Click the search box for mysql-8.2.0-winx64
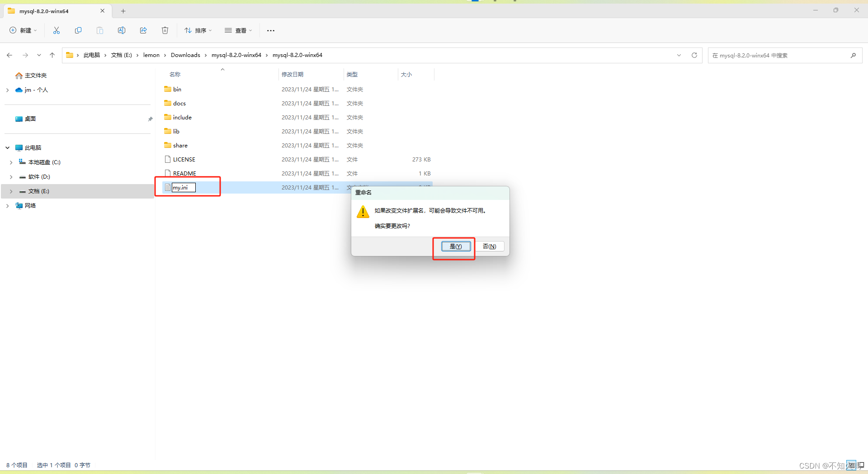This screenshot has height=474, width=868. [x=785, y=55]
